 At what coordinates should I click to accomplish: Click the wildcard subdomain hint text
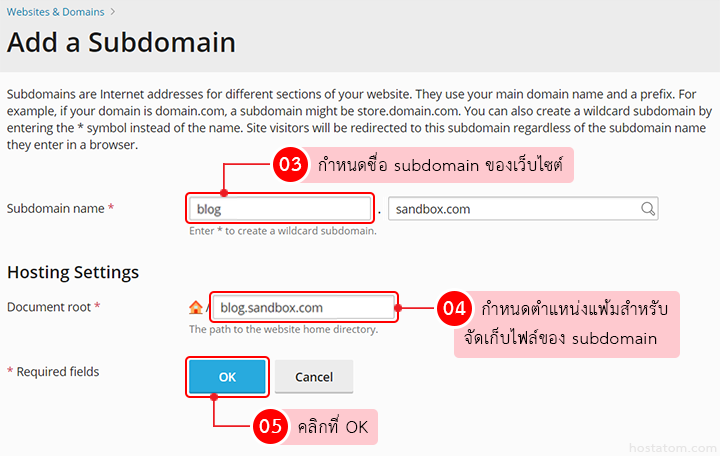pyautogui.click(x=283, y=231)
